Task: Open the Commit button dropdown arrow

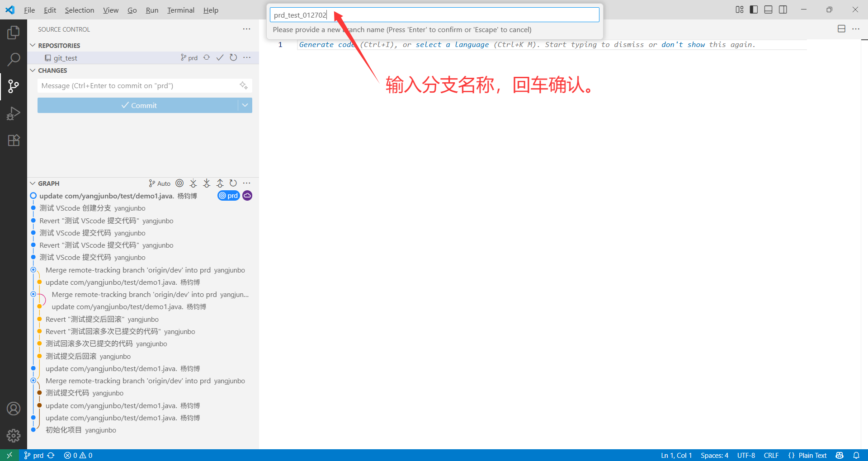Action: (x=245, y=105)
